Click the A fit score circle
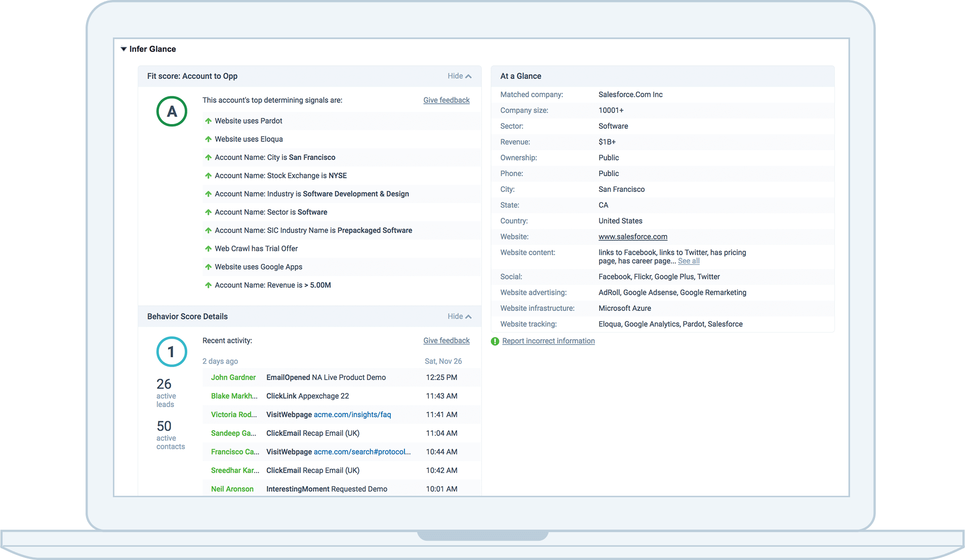Viewport: 965px width, 560px height. (x=172, y=111)
